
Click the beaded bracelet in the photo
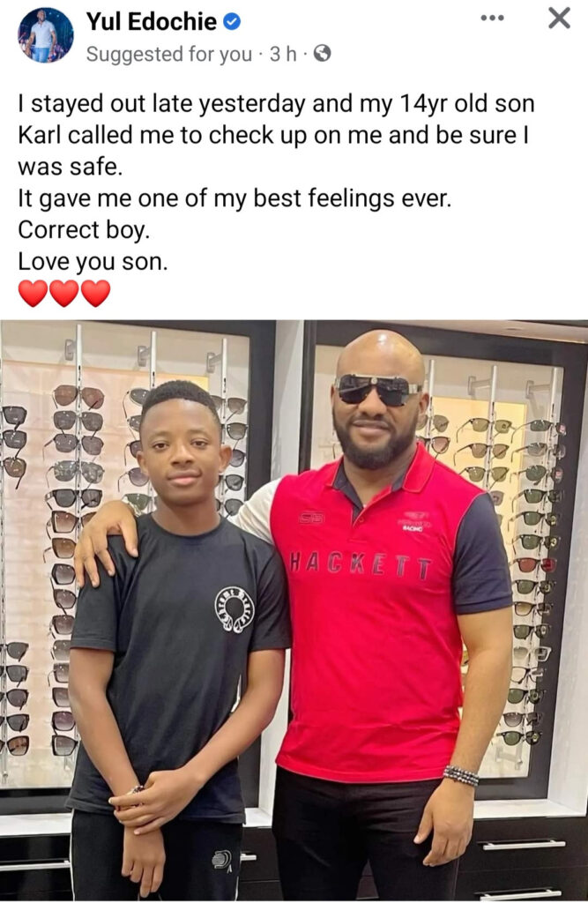coord(461,775)
